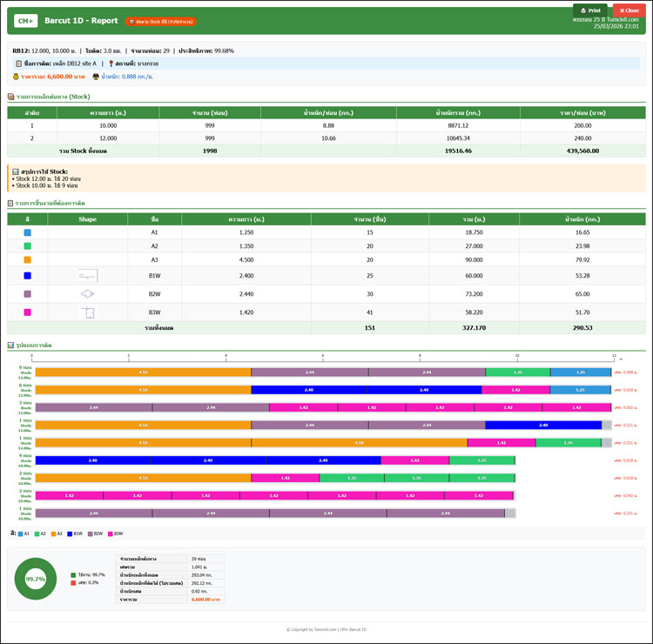Click the 99.7% donut efficiency chart
The image size is (653, 644).
pyautogui.click(x=36, y=579)
